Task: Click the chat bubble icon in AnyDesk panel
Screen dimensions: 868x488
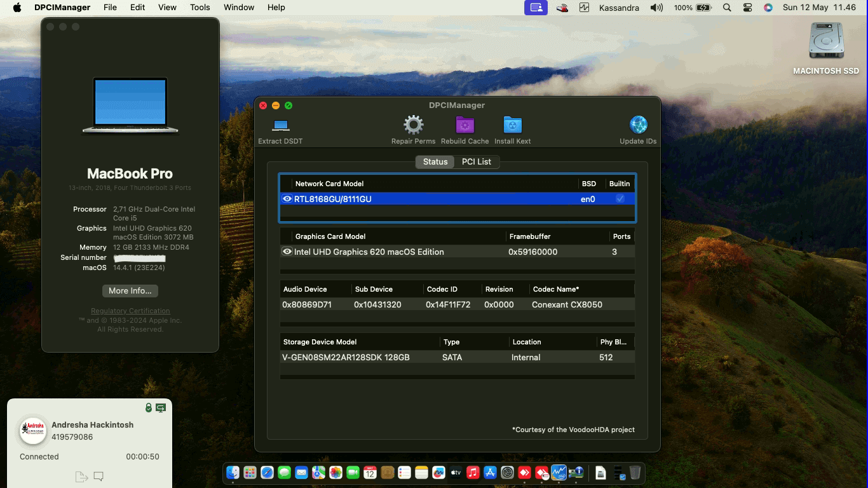Action: coord(98,476)
